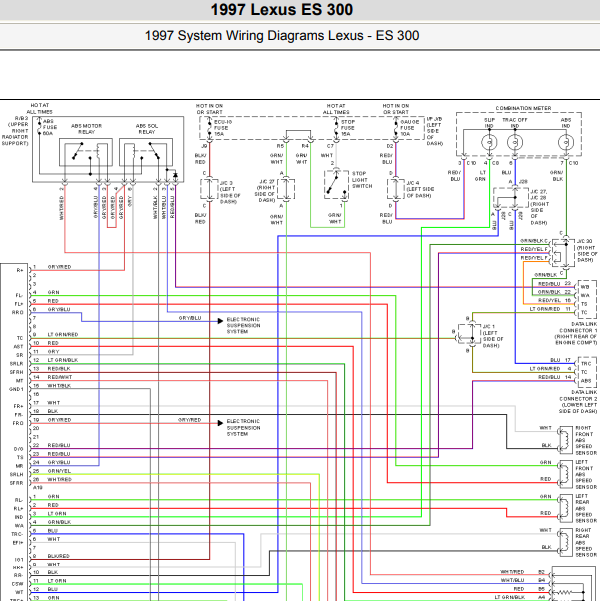Click the RED/BLK wire label at pin 13
Screen dimensions: 600x601
[59, 369]
